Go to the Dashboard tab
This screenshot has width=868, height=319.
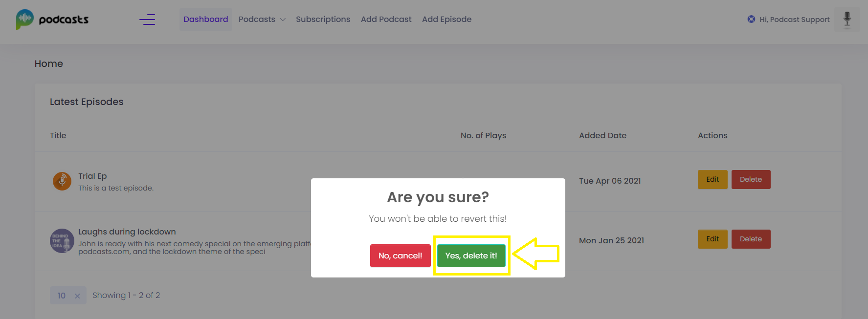tap(206, 19)
